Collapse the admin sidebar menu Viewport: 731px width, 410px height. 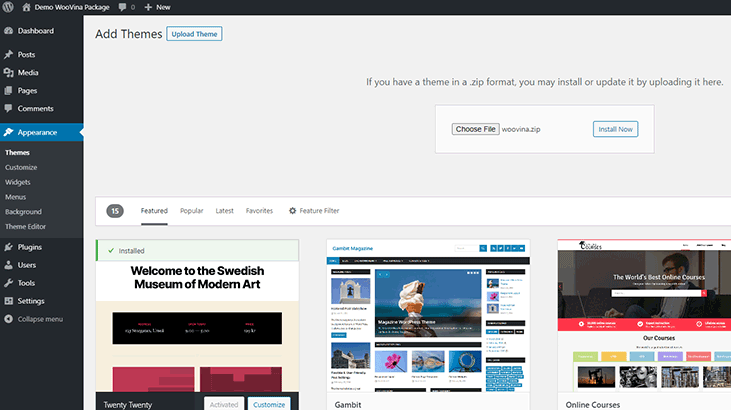click(x=40, y=319)
